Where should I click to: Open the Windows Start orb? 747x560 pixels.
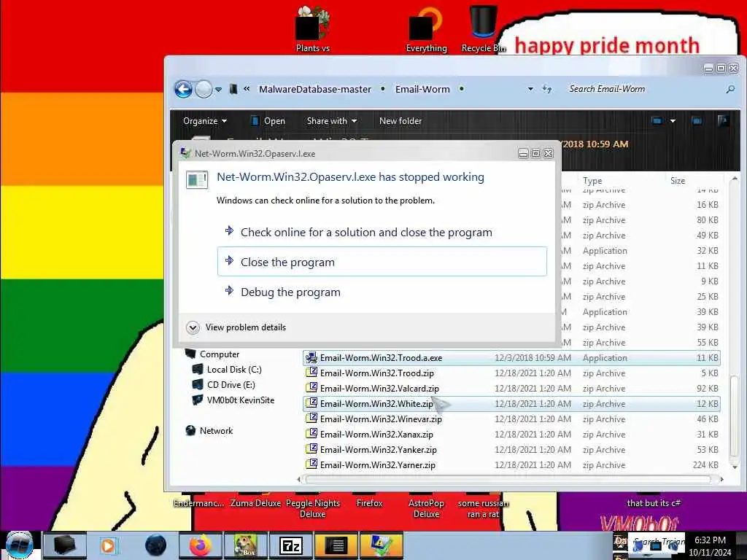click(19, 545)
